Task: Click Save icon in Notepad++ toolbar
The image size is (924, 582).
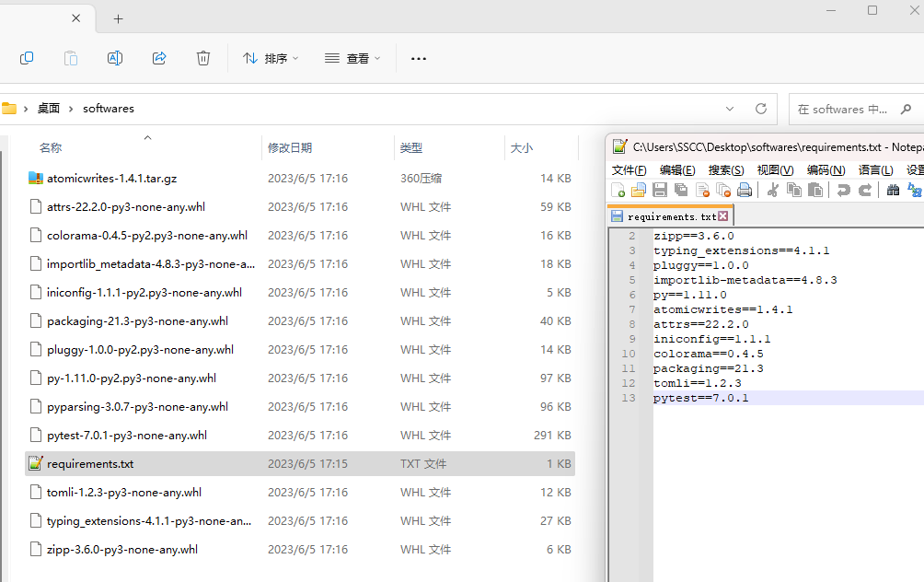Action: (x=660, y=190)
